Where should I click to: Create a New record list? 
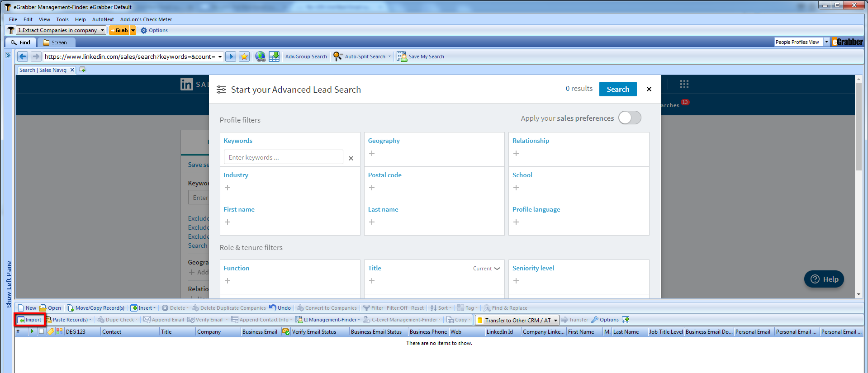[27, 308]
